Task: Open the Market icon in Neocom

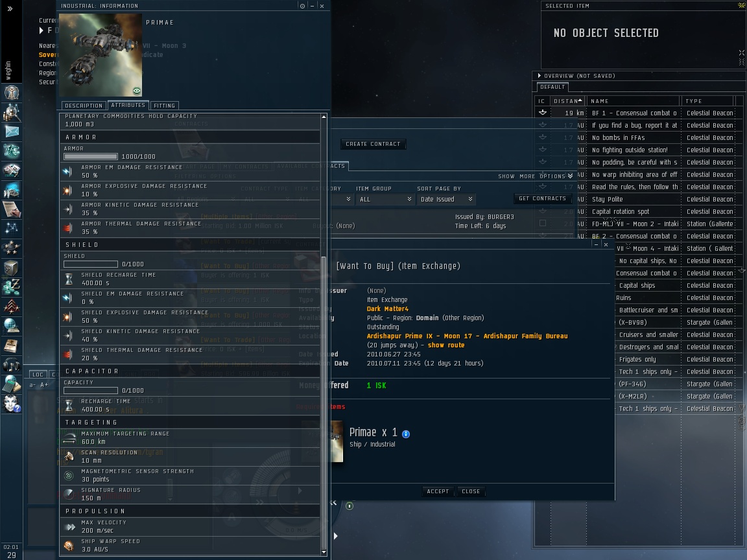Action: pos(12,170)
